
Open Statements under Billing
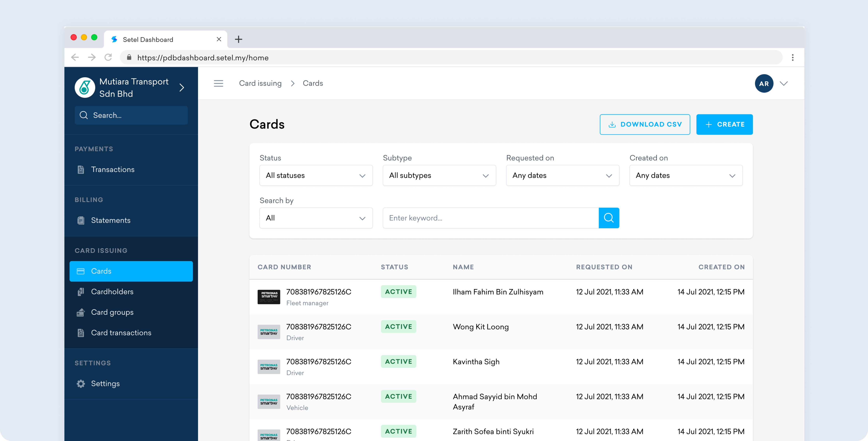click(x=111, y=220)
